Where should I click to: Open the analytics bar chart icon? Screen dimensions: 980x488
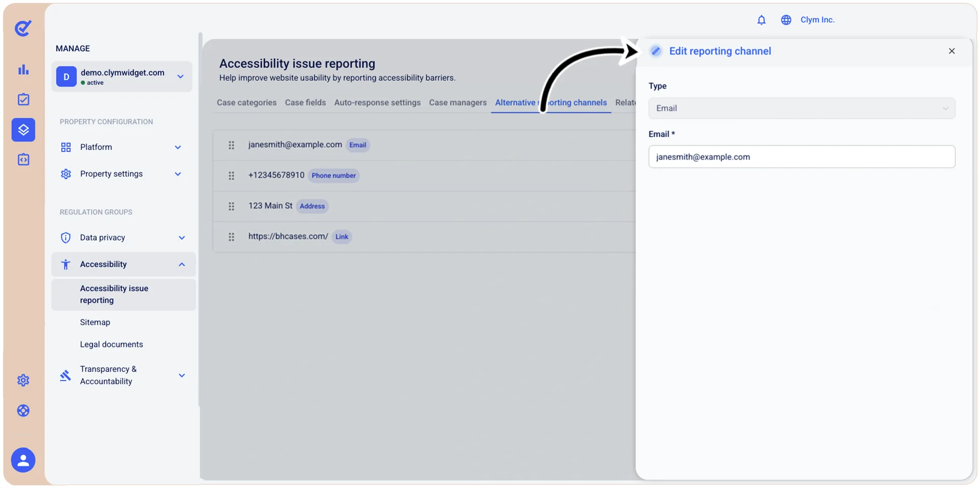click(x=24, y=69)
